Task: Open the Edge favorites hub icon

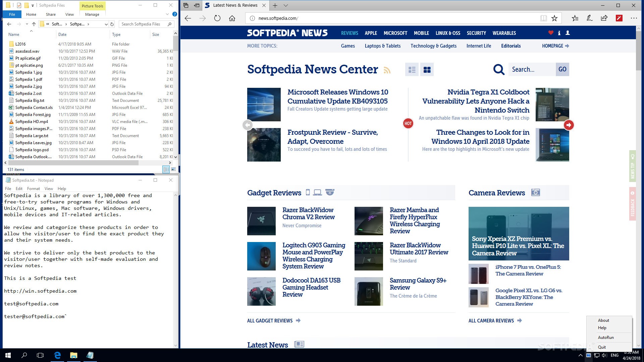Action: [575, 18]
